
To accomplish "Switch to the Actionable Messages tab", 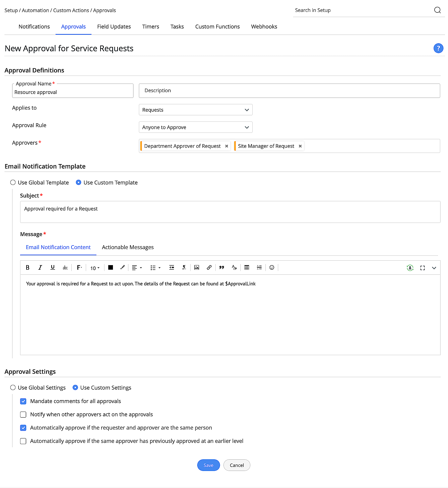I will coord(128,247).
